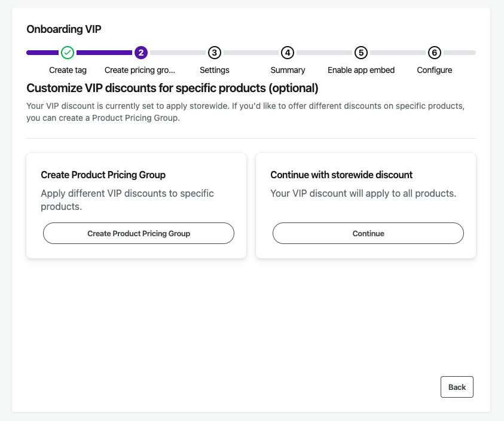This screenshot has height=421, width=504.
Task: Click the 'Create Product Pricing Group' card heading
Action: coord(103,175)
